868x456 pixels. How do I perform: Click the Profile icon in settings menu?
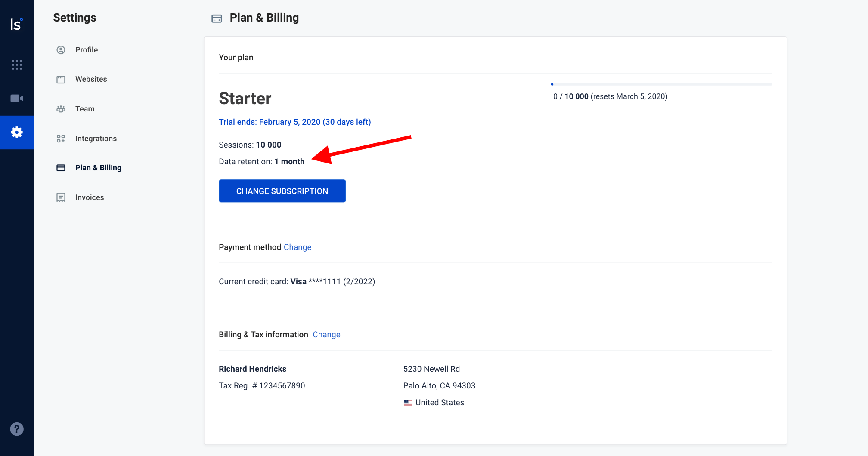[x=61, y=49]
